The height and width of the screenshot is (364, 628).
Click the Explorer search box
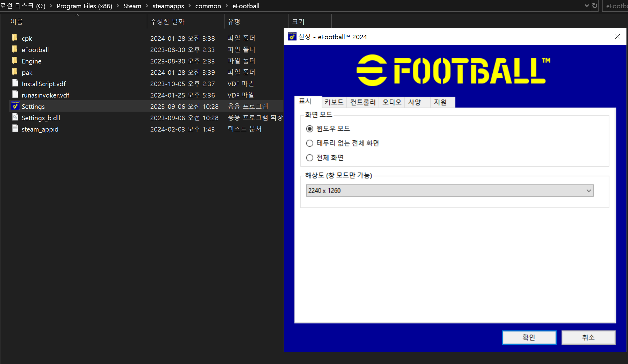(616, 6)
